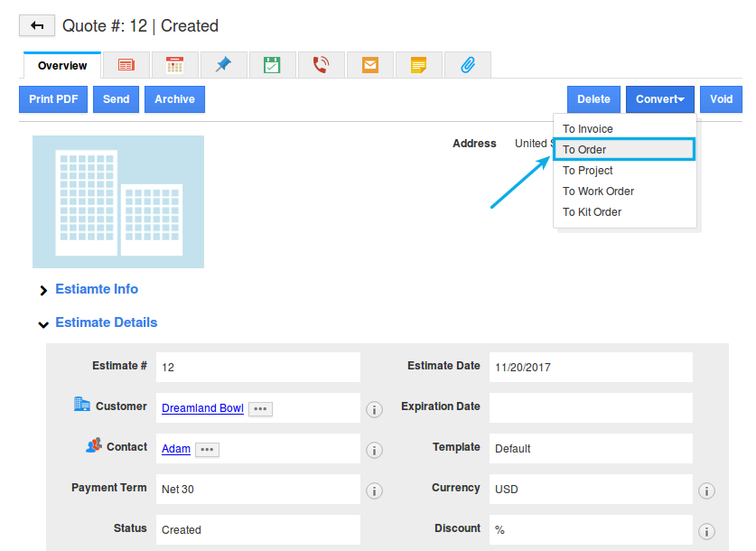Screen dimensions: 756x551
Task: Open the green Tasks checklist tab icon
Action: (x=272, y=65)
